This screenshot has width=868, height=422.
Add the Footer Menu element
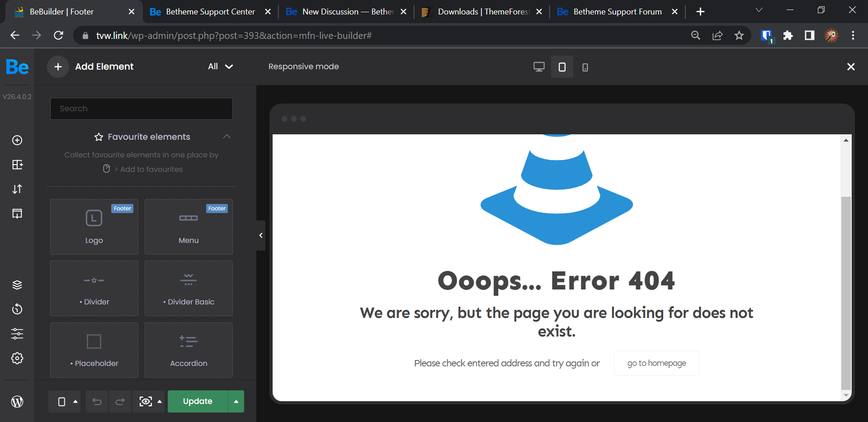(189, 227)
